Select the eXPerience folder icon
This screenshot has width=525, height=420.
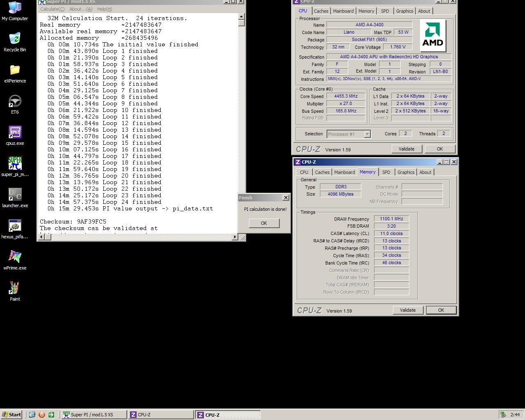coord(15,73)
